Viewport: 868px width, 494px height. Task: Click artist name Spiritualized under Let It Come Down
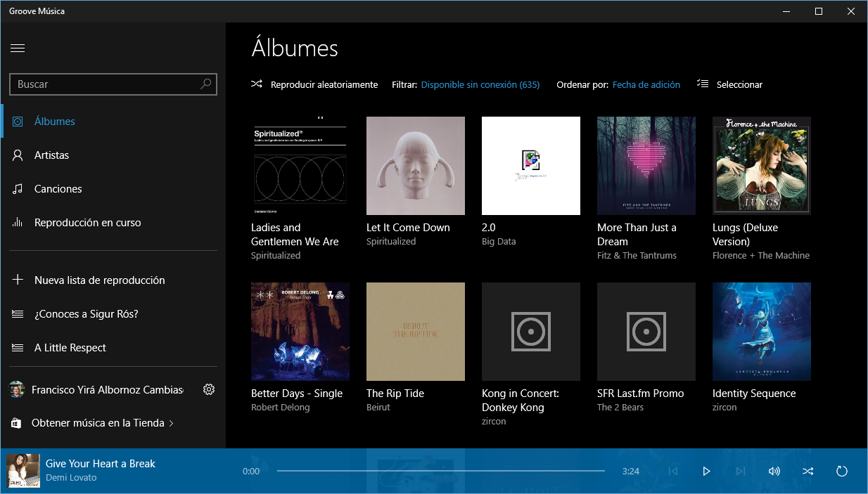pos(391,242)
